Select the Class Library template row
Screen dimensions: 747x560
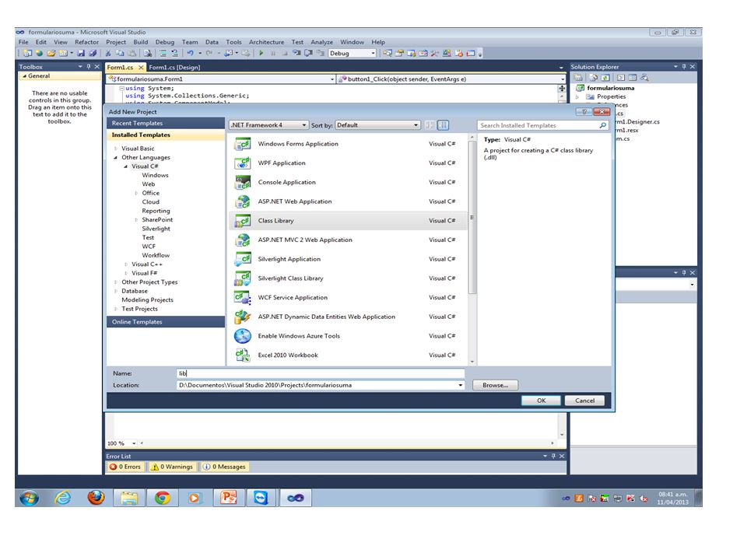point(349,221)
